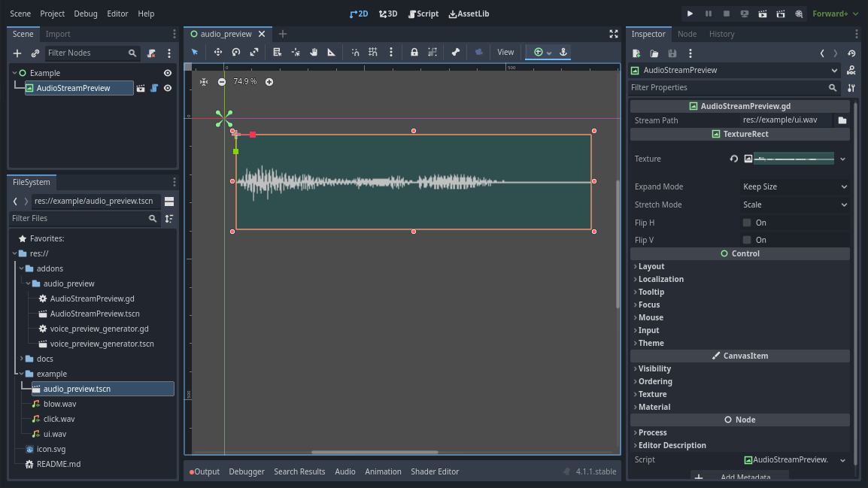The height and width of the screenshot is (488, 868).
Task: Activate the Pan Mode hand tool
Action: 314,52
